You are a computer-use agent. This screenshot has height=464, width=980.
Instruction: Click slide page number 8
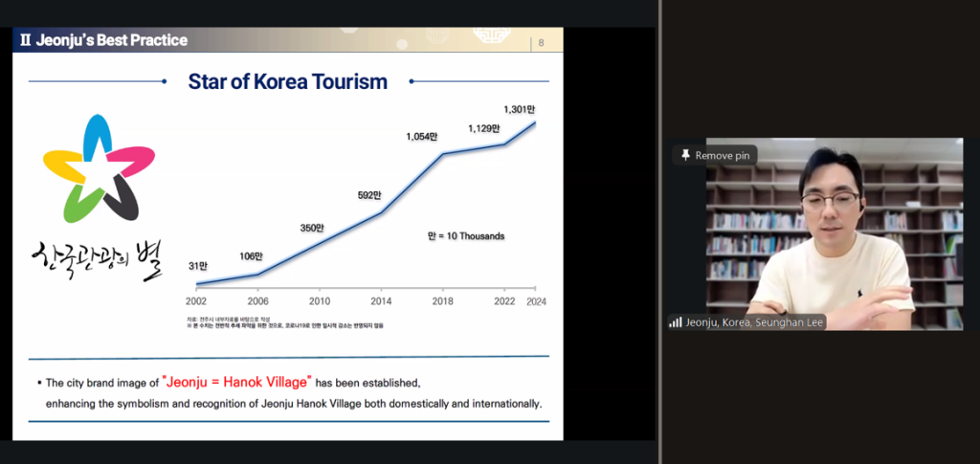pos(542,42)
